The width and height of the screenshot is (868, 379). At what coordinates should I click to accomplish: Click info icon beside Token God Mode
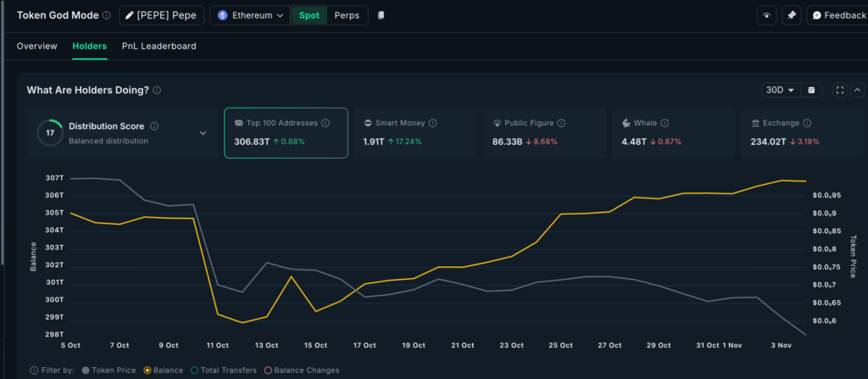(106, 15)
